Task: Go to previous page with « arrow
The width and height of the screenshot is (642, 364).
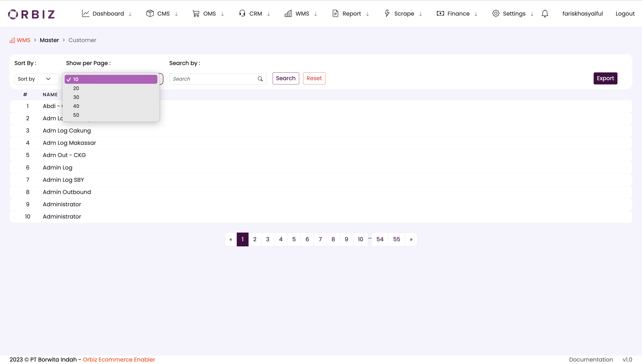Action: pos(230,239)
